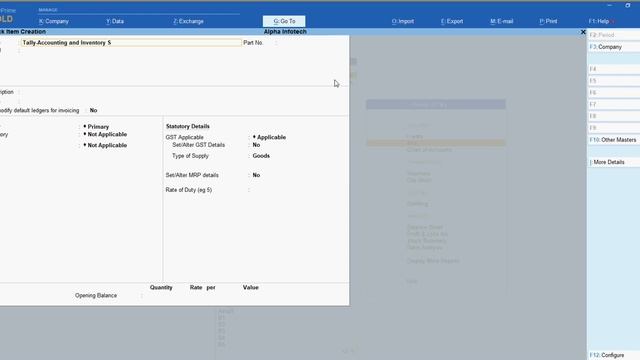Restore the application window
Image resolution: width=640 pixels, height=360 pixels.
628,5
